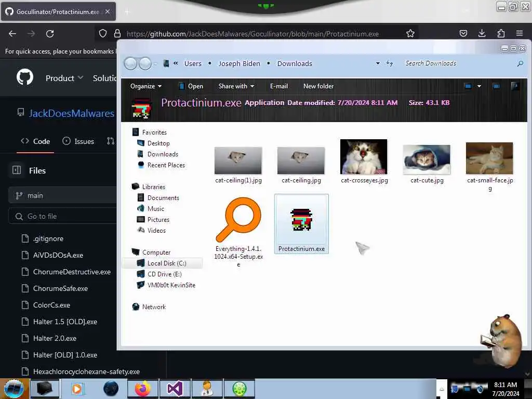The height and width of the screenshot is (399, 532).
Task: Click the Explorer help icon
Action: 515,86
